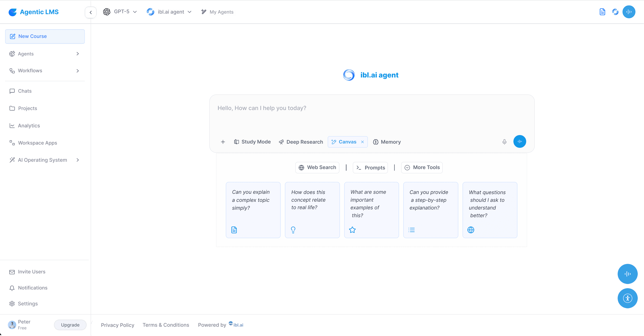Open the Privacy Policy link
The image size is (644, 336).
pos(117,325)
